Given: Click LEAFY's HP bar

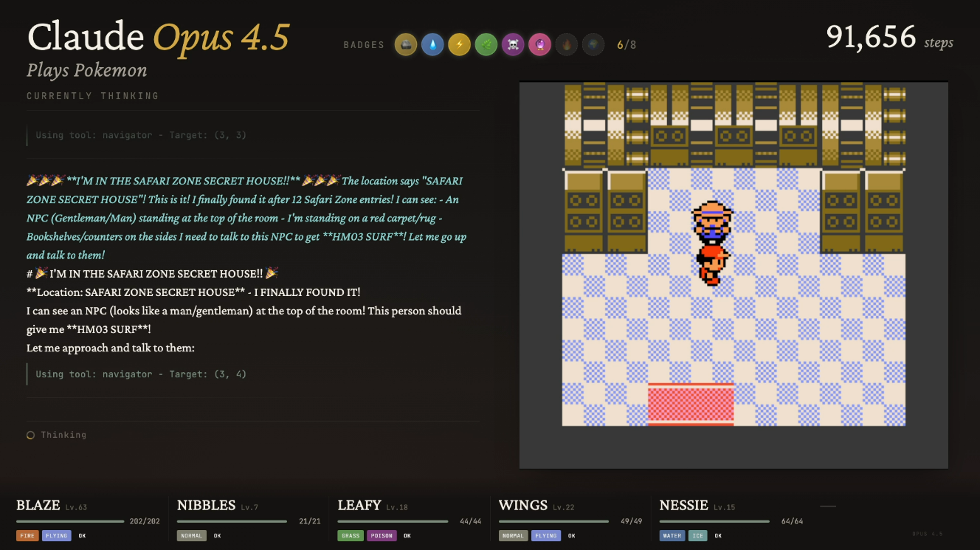Looking at the screenshot, I should (x=392, y=521).
